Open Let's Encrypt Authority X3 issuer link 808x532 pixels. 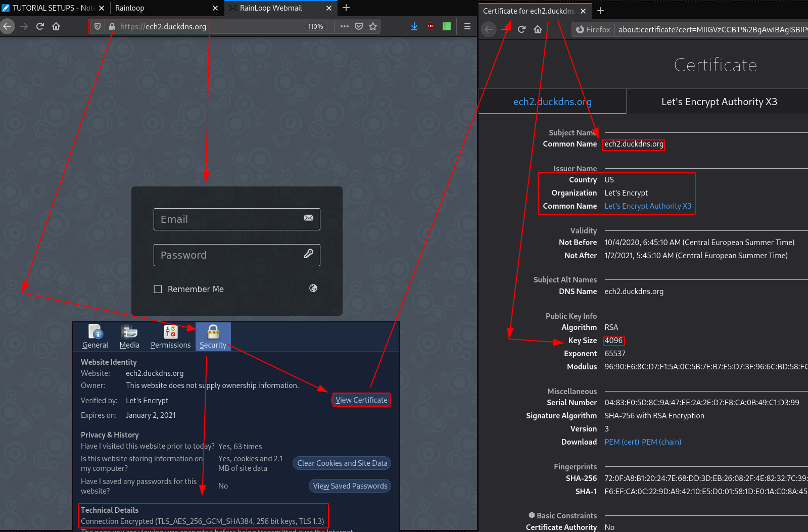(648, 206)
